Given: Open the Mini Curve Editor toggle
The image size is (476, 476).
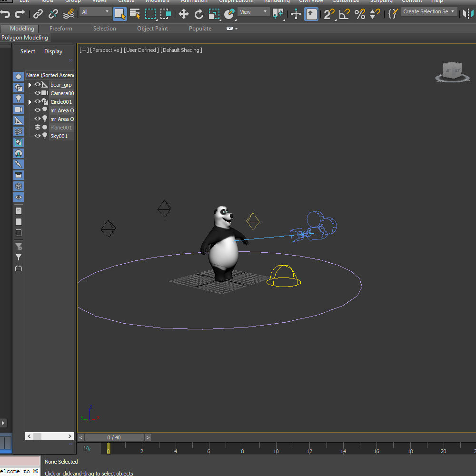Looking at the screenshot, I should [87, 448].
